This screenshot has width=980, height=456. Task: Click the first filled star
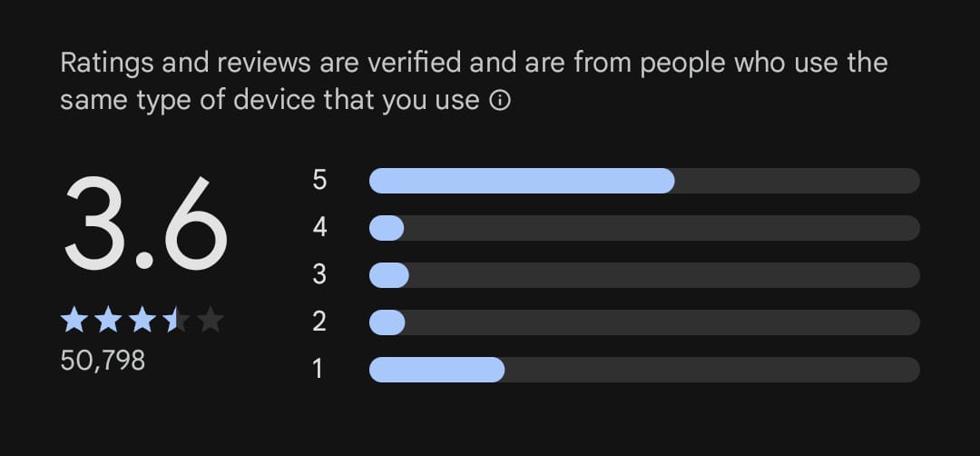pyautogui.click(x=73, y=320)
